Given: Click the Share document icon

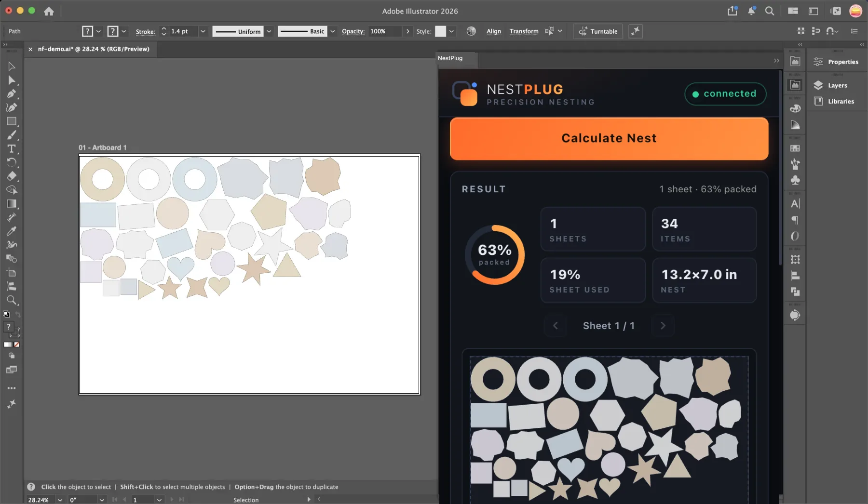Looking at the screenshot, I should pyautogui.click(x=732, y=11).
